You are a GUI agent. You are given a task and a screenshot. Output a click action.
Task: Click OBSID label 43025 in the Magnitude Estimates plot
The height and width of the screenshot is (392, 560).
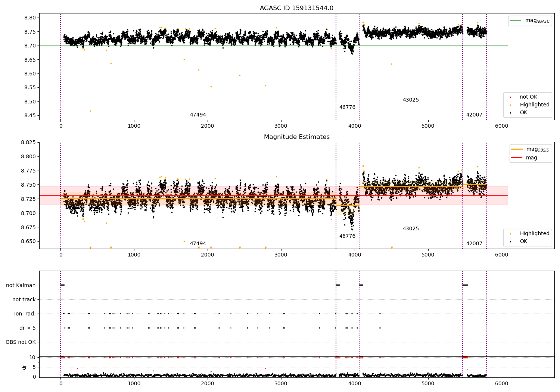coord(411,229)
